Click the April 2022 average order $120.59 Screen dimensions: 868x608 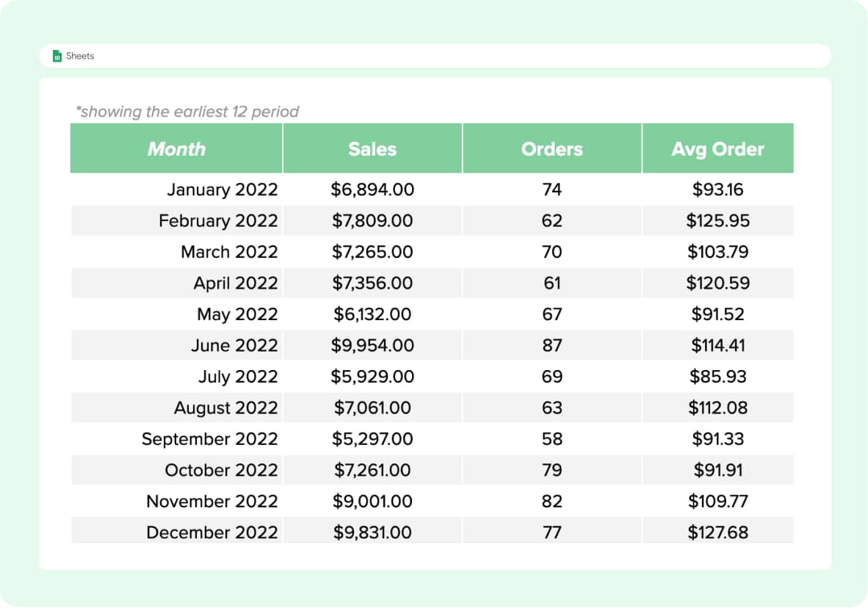[x=717, y=283]
